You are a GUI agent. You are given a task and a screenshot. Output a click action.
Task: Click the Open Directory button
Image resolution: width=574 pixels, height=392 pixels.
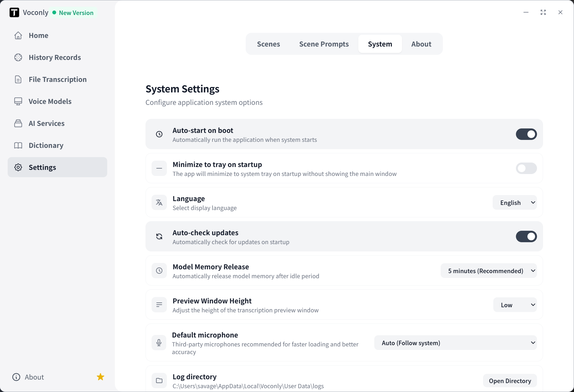510,381
